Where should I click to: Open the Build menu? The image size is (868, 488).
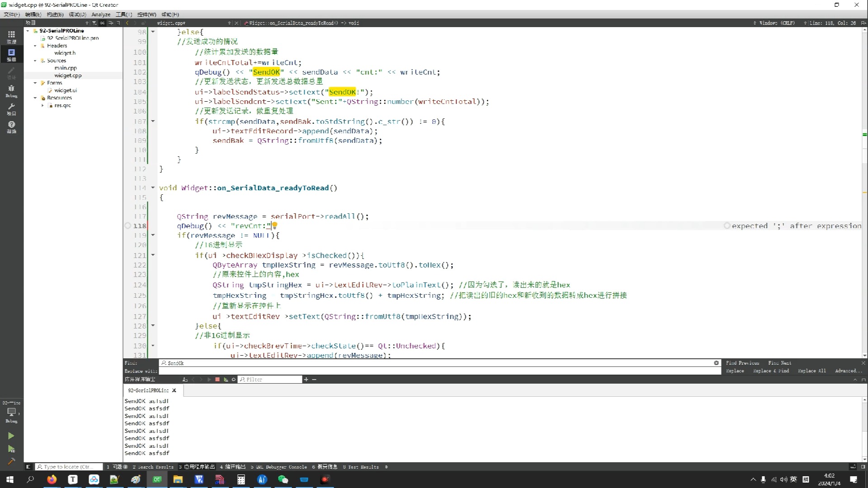click(55, 14)
